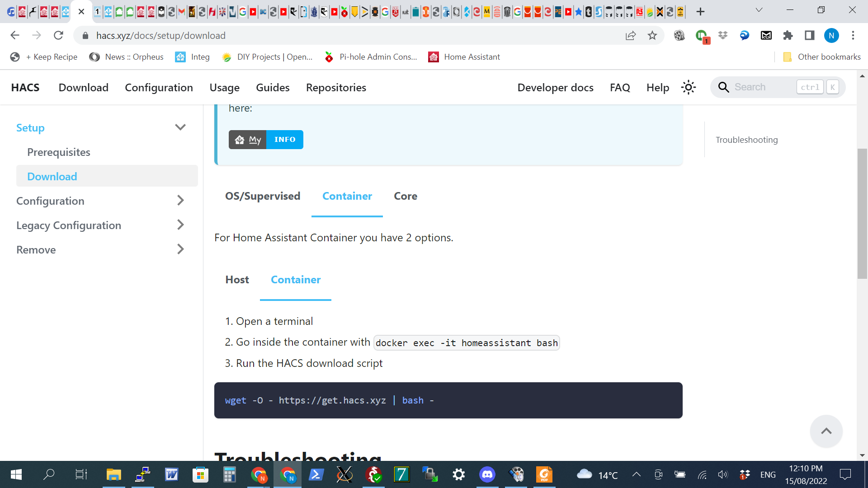Collapse the Setup section chevron
The width and height of the screenshot is (868, 488).
[180, 127]
